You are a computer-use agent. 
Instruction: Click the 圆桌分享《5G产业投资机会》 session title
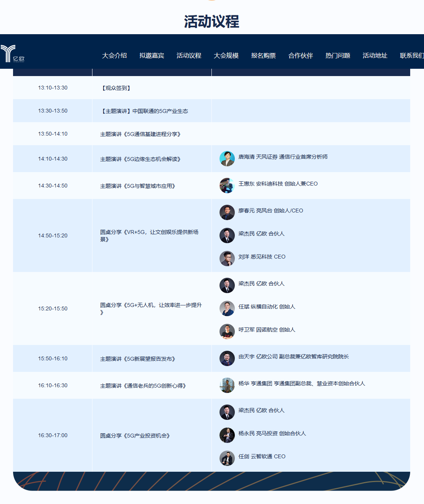[x=135, y=436]
